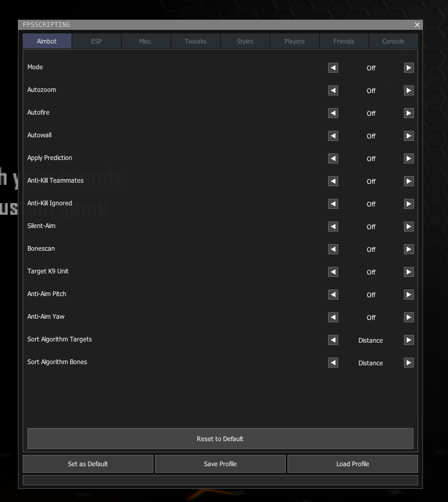Click the Off value in Anti-Aim Pitch row

tap(371, 295)
